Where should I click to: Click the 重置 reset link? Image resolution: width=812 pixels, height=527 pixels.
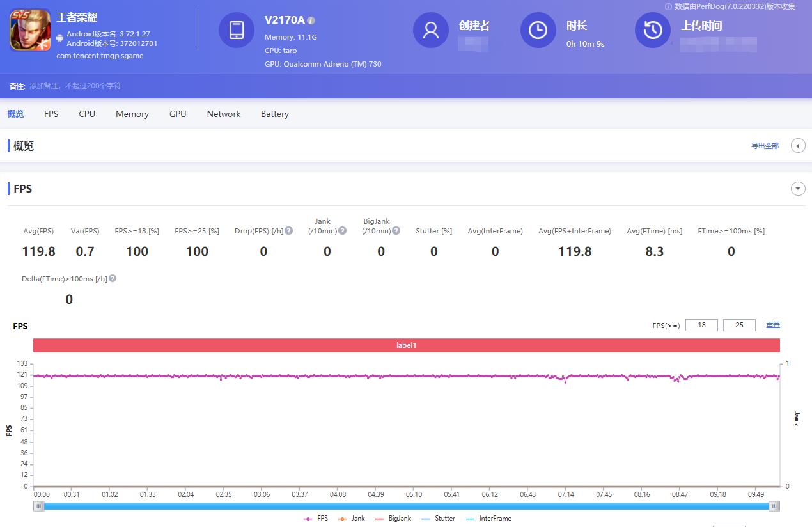pyautogui.click(x=772, y=325)
